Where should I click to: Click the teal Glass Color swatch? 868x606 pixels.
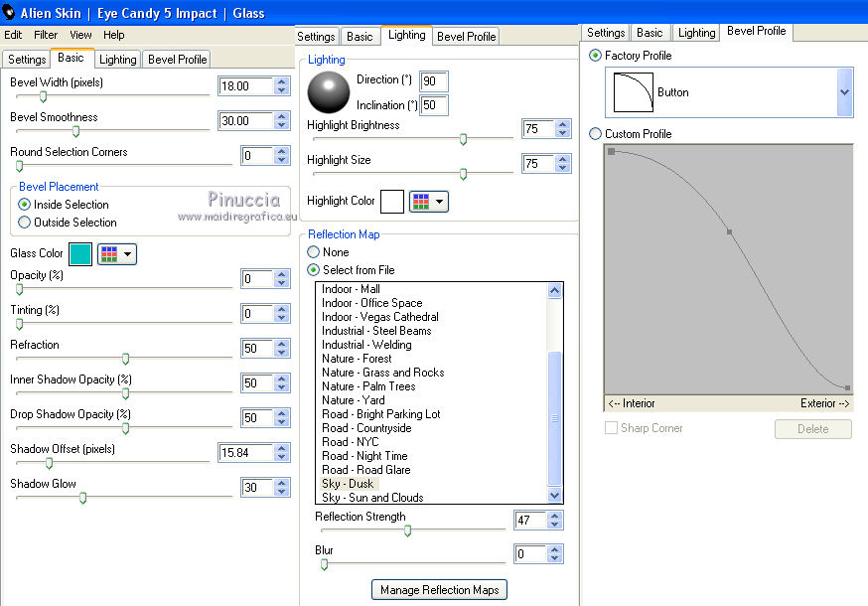pos(80,254)
